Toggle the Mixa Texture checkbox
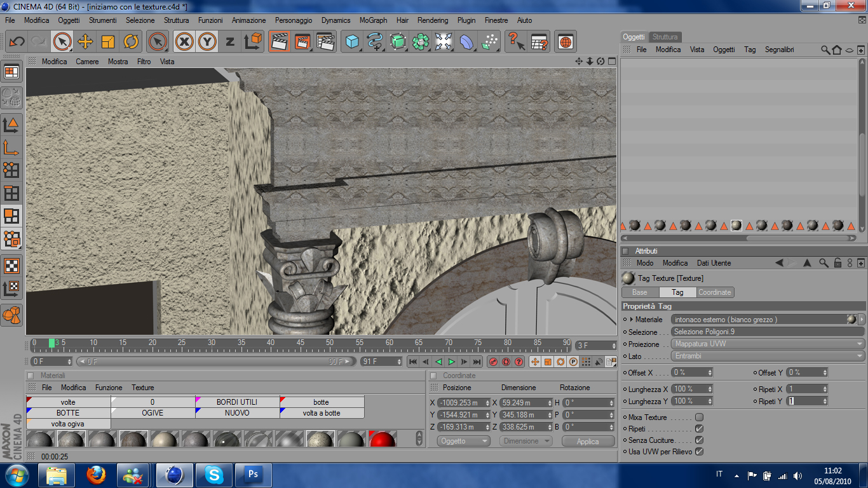Screen dimensions: 868x488 pos(699,417)
